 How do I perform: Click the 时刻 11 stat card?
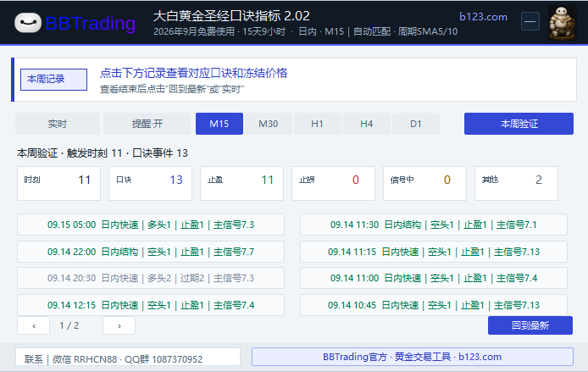(58, 183)
